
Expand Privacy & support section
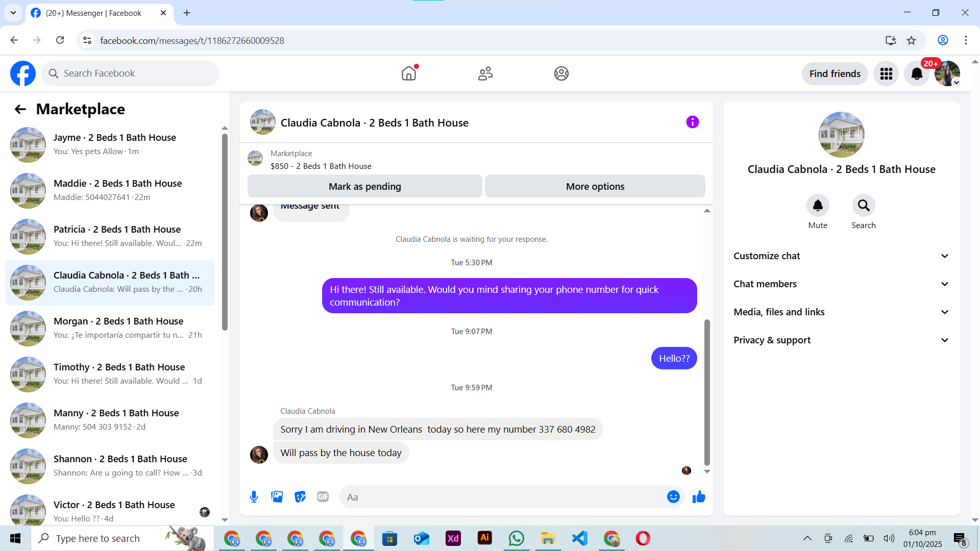coord(841,340)
